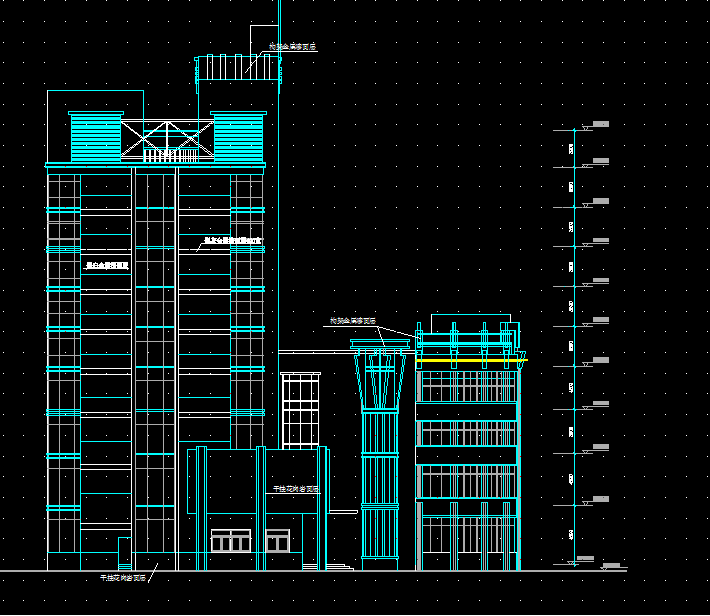Select the entrance steps right of the podium
The height and width of the screenshot is (616, 710).
click(x=340, y=566)
